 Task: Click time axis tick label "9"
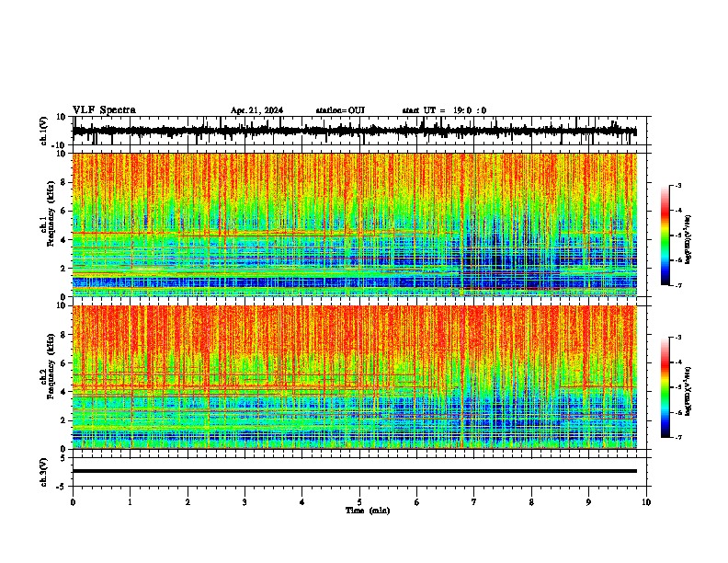(x=588, y=502)
